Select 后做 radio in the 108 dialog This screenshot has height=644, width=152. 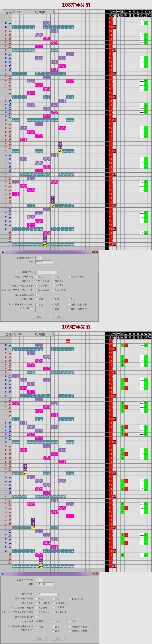pyautogui.click(x=69, y=299)
